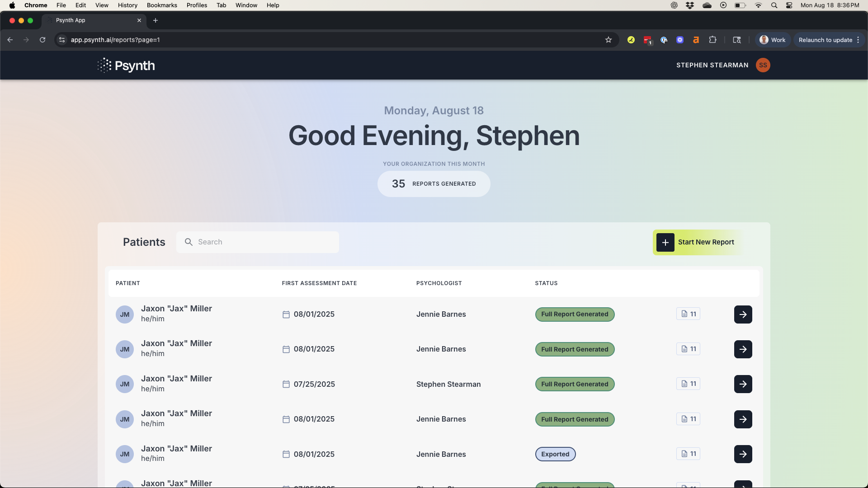
Task: Open the Work profile dropdown
Action: (x=773, y=40)
